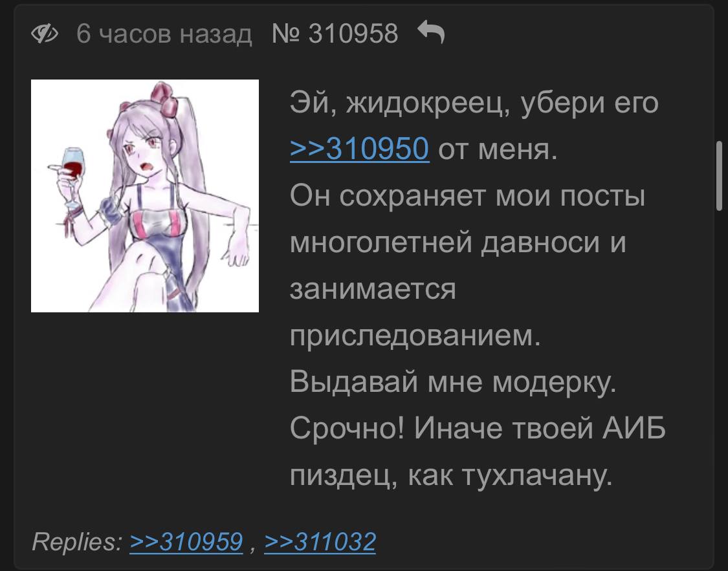Click the word занимается in post

point(373,288)
